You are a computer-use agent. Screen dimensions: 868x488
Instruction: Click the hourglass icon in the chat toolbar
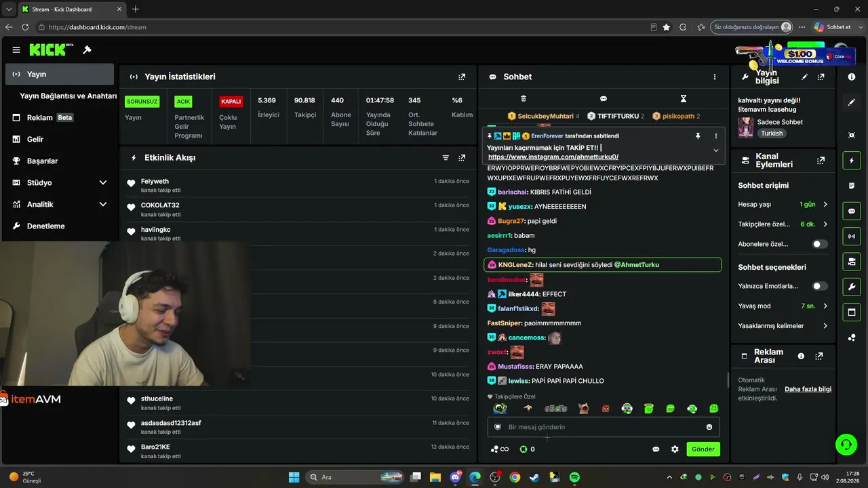(683, 98)
